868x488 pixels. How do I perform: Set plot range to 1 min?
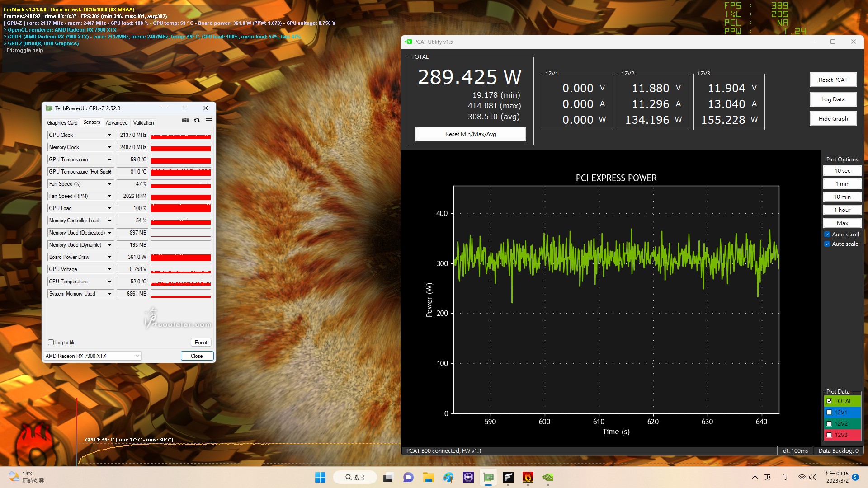(842, 184)
